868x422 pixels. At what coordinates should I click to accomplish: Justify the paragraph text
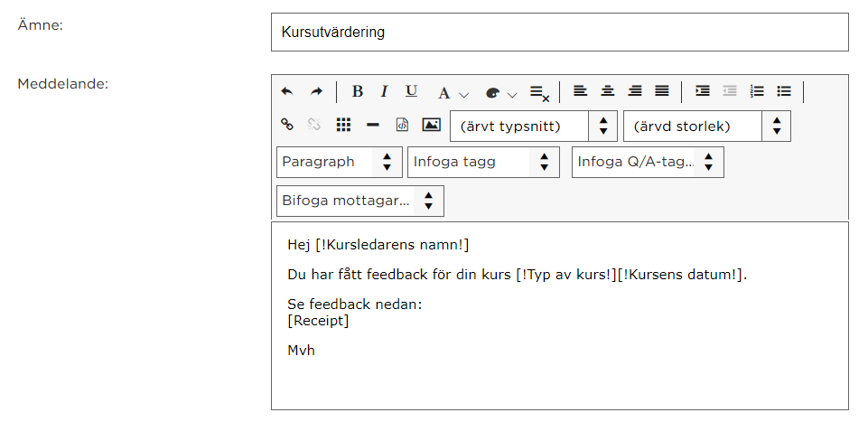pyautogui.click(x=662, y=91)
